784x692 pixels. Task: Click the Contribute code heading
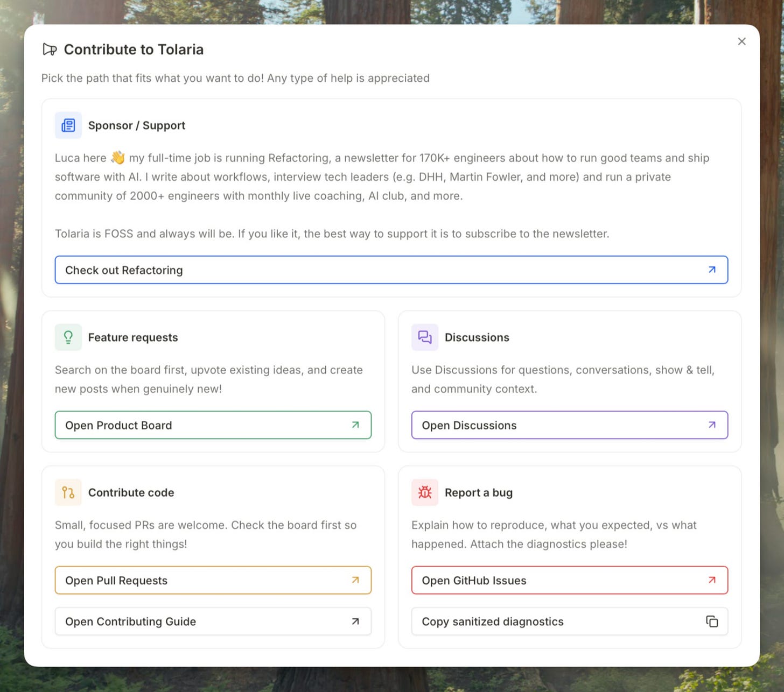pos(131,492)
